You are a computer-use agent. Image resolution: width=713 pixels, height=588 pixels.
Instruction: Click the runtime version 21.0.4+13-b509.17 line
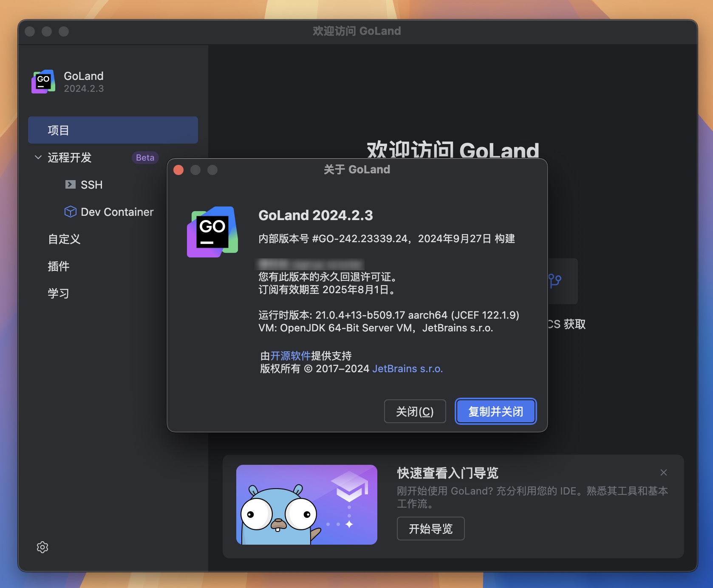[389, 315]
